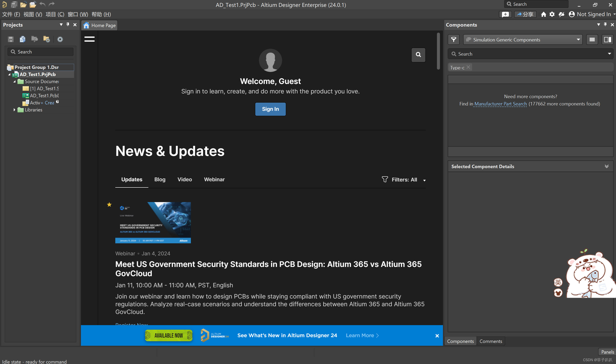Screen dimensions: 616x364
Task: Click the third folder icon in Projects toolbar
Action: 35,39
